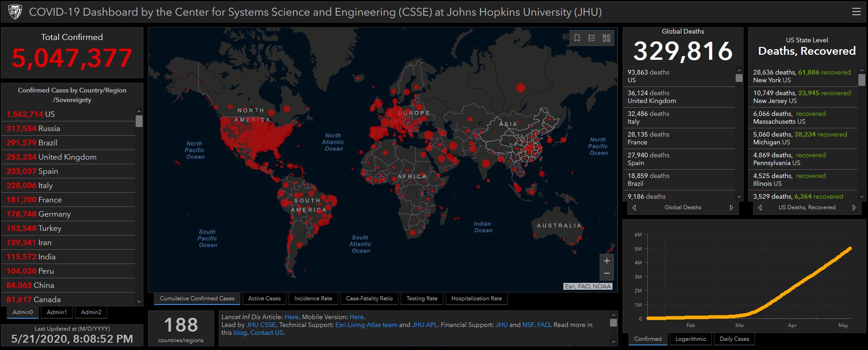This screenshot has width=868, height=350.
Task: Switch to Testing Rate tab
Action: pos(422,298)
